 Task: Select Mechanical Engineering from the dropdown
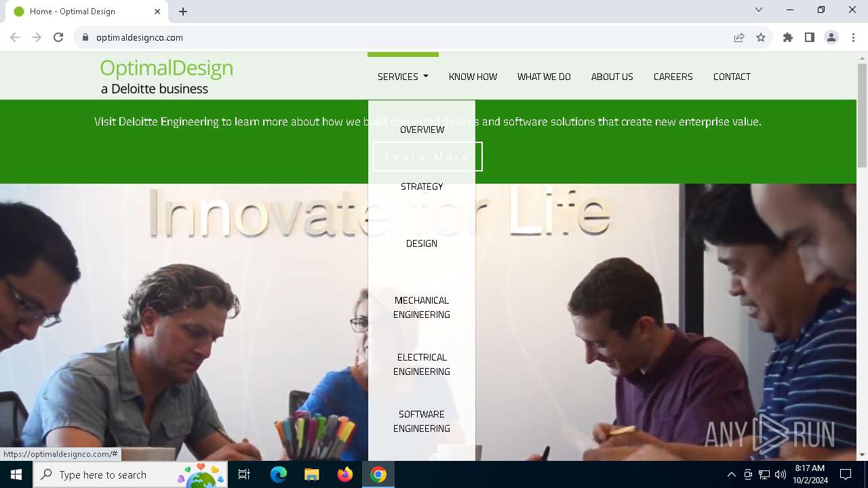[422, 307]
